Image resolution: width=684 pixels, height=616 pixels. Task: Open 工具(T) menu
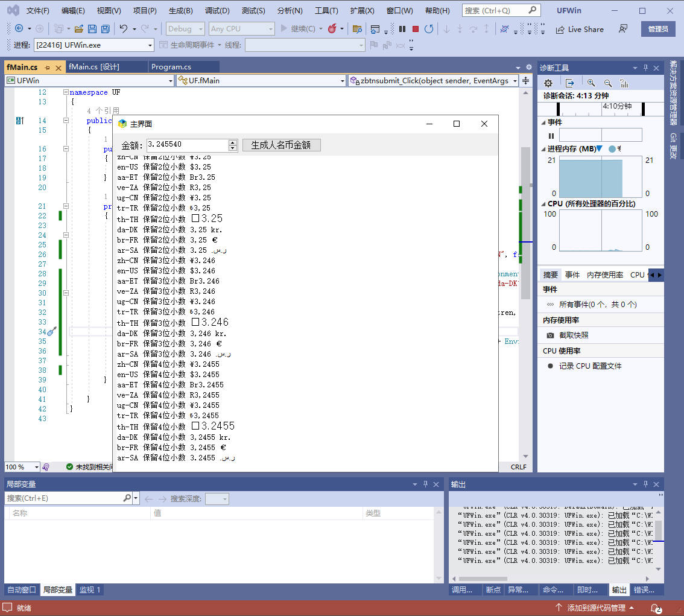(326, 10)
